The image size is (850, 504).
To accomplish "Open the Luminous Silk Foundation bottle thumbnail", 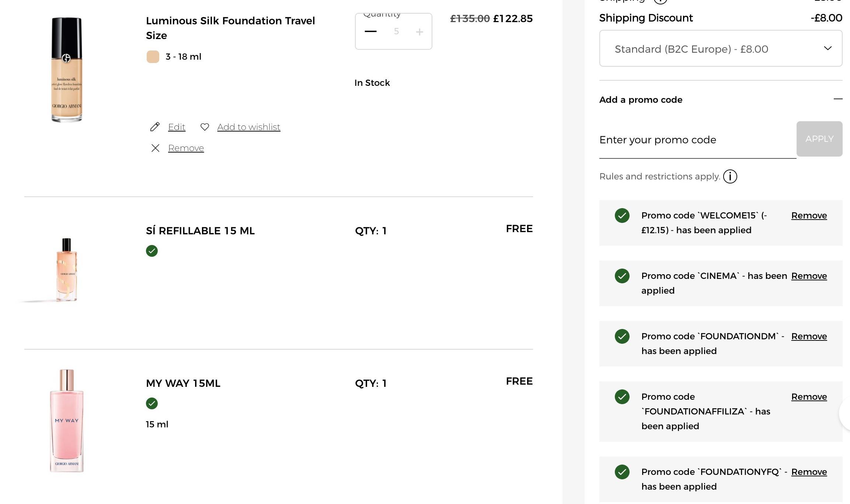I will (67, 70).
